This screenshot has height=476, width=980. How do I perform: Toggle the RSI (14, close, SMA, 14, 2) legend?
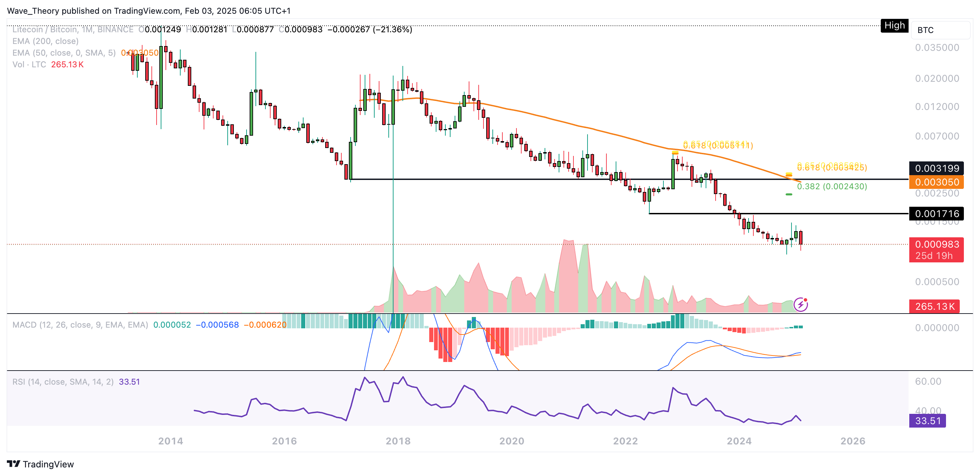click(x=63, y=382)
